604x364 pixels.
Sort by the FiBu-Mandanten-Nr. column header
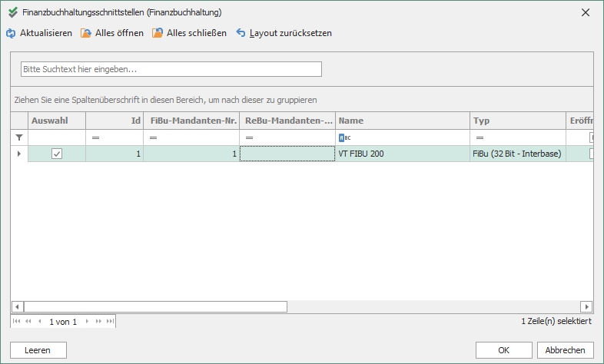pos(191,121)
